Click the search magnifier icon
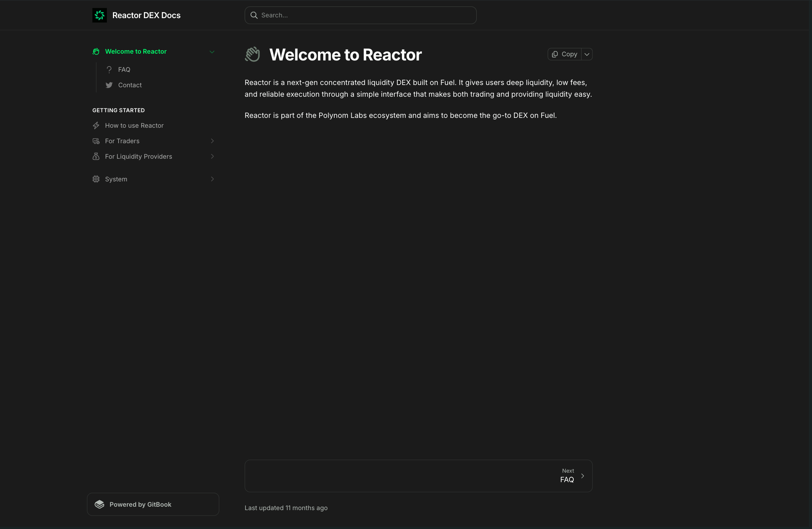Viewport: 812px width, 529px height. 254,15
